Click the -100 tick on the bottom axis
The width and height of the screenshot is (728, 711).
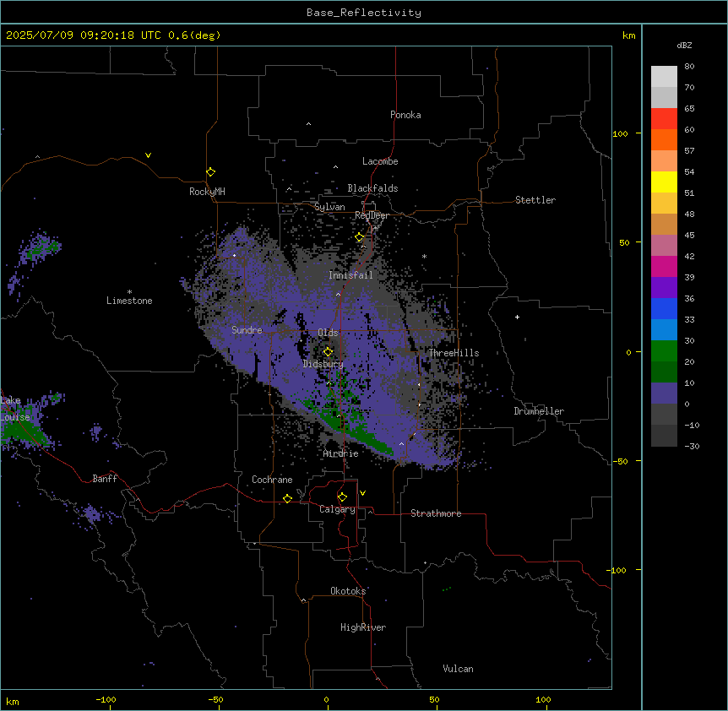tap(106, 699)
